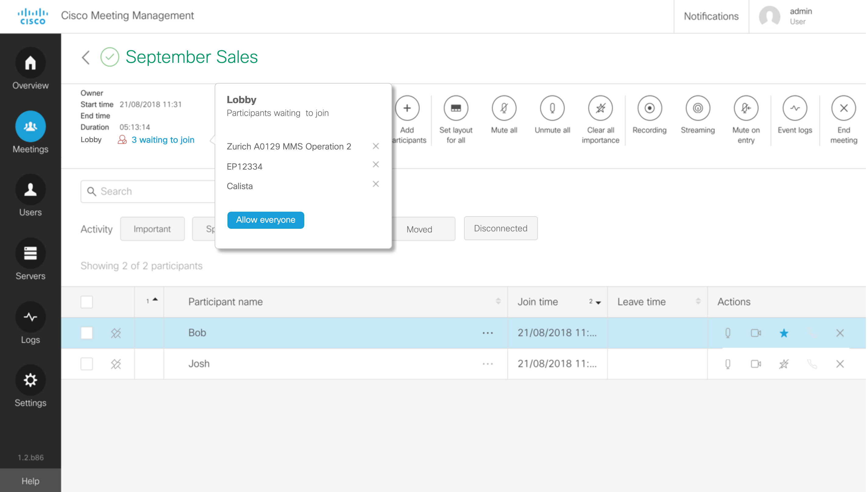The height and width of the screenshot is (492, 868).
Task: Make Josh important with the star icon
Action: point(784,364)
